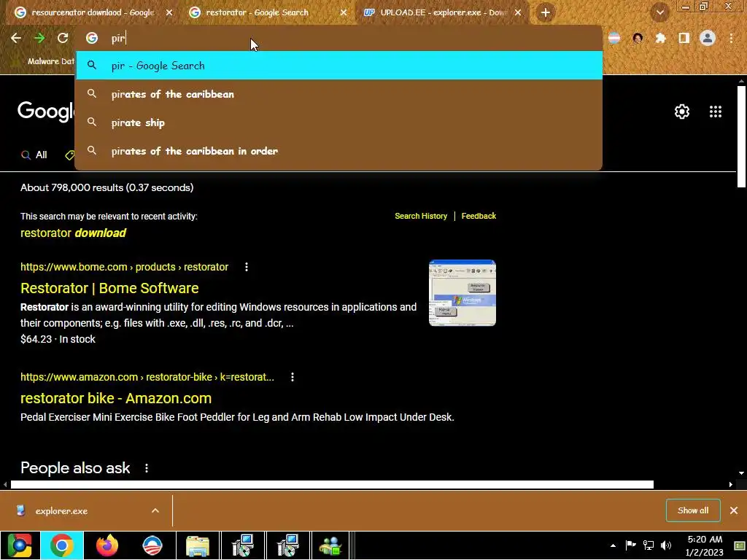747x560 pixels.
Task: Click the vertical page scrollbar thumb
Action: (x=741, y=136)
